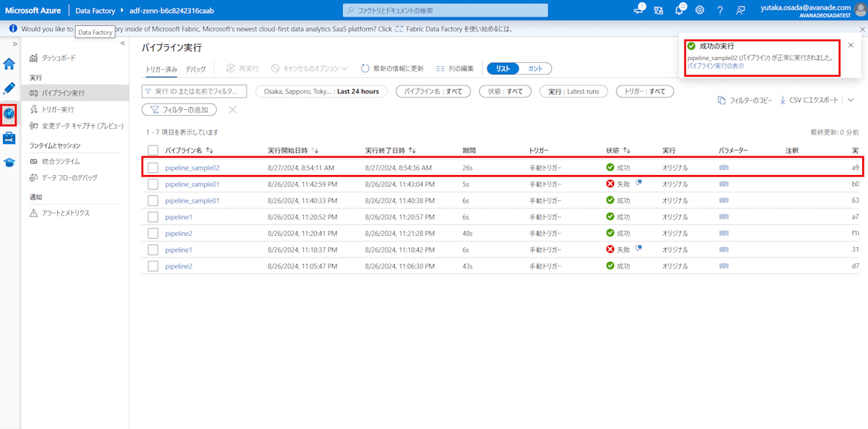Viewport: 868px width, 429px height.
Task: Open the Learning Center graduation cap icon
Action: click(x=9, y=162)
